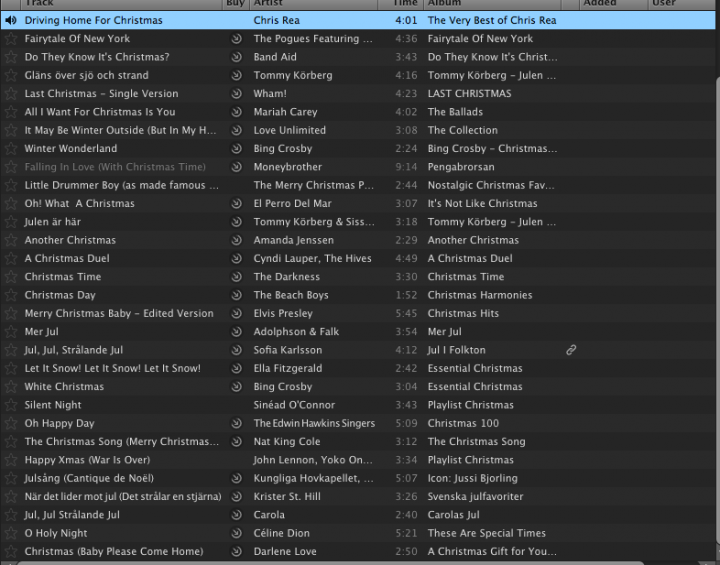720x565 pixels.
Task: Open album The Very Best of Chris Rea
Action: [492, 20]
